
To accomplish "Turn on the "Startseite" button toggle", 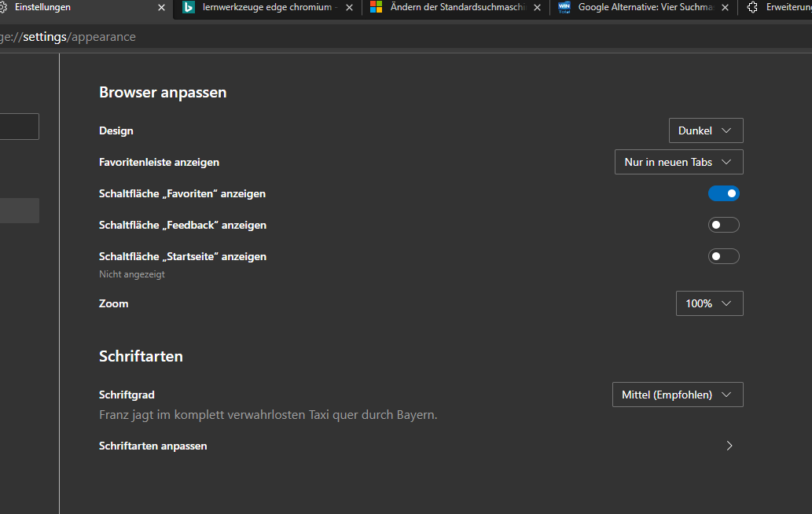I will pyautogui.click(x=724, y=256).
